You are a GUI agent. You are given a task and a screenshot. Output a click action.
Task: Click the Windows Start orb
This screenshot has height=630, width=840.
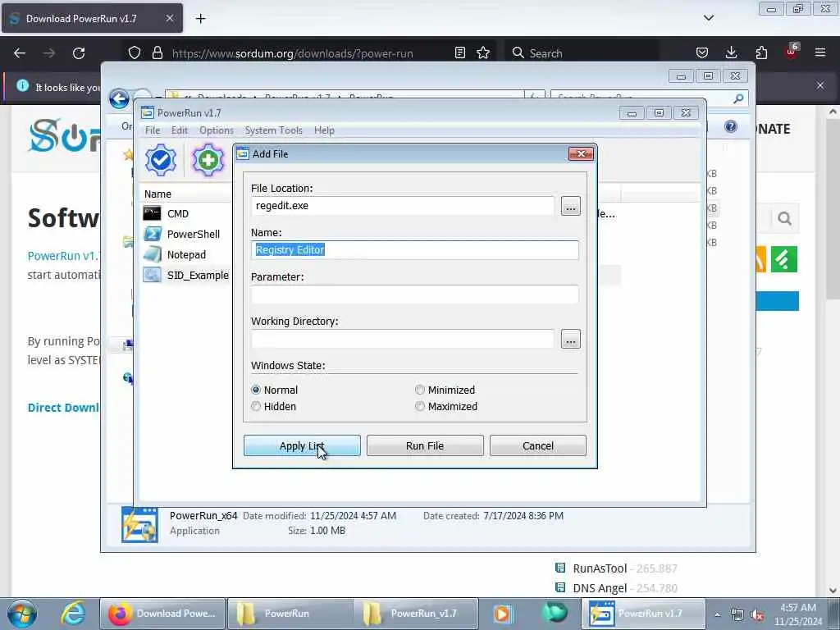(22, 614)
